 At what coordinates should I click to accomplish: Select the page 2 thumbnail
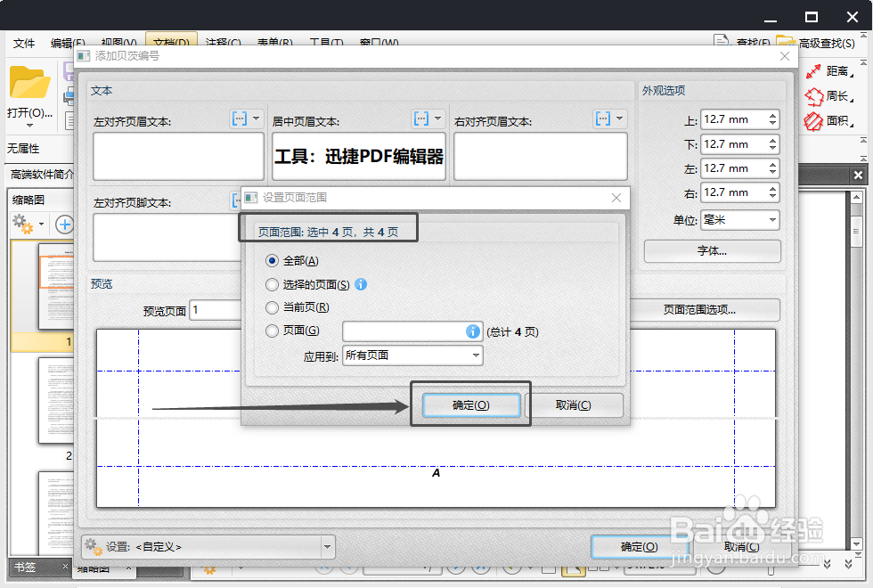[x=55, y=400]
